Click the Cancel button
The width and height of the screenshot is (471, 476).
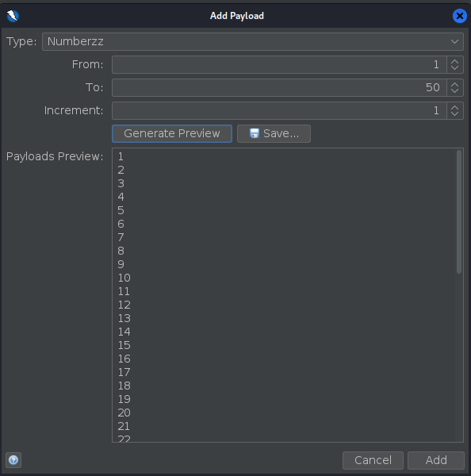click(x=373, y=460)
